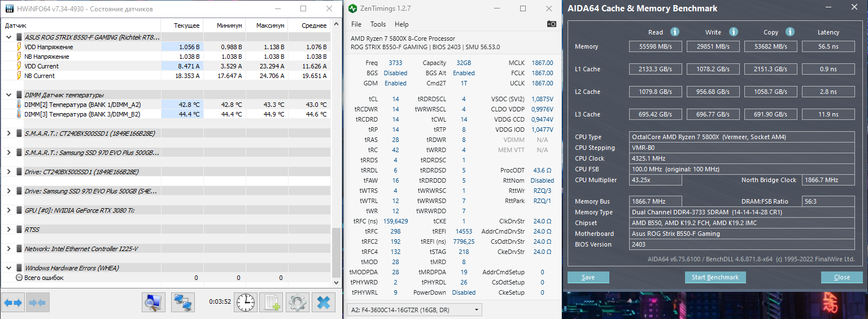Viewport: 868px width, 319px height.
Task: Click HWiNFO vertical scrollbar thumb
Action: click(x=336, y=252)
